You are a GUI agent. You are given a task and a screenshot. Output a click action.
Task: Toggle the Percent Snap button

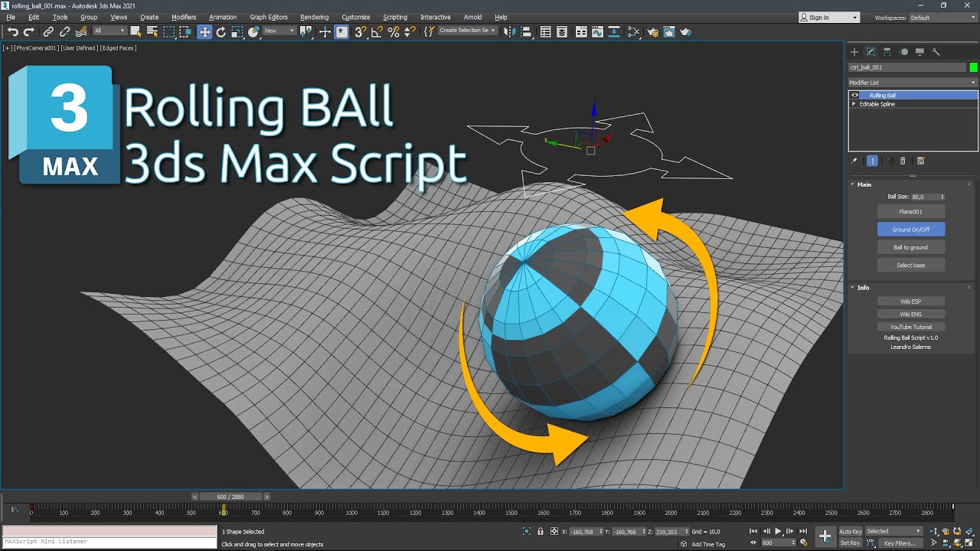pos(394,31)
